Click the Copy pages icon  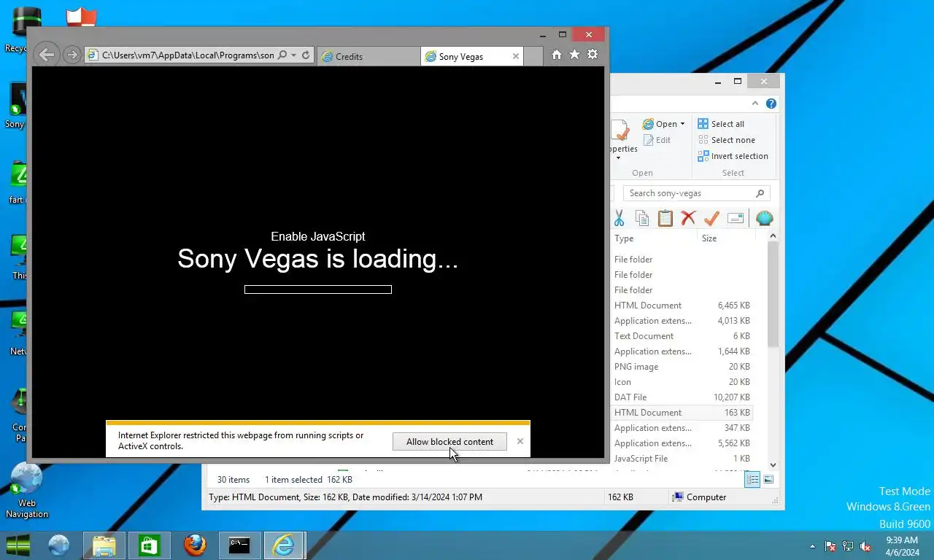(x=642, y=218)
